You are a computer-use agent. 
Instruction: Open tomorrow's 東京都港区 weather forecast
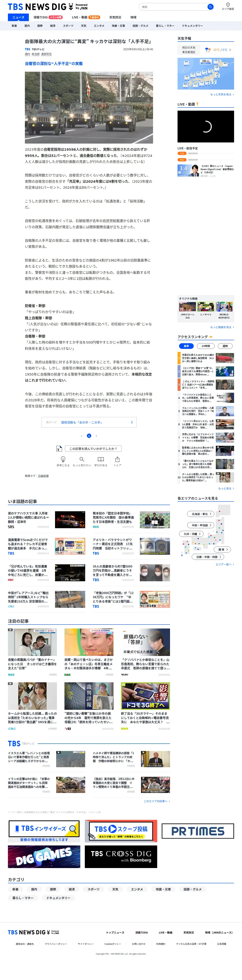(x=206, y=50)
